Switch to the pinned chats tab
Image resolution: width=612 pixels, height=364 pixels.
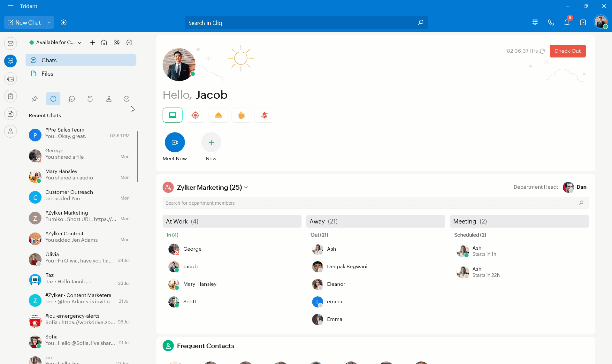tap(35, 99)
